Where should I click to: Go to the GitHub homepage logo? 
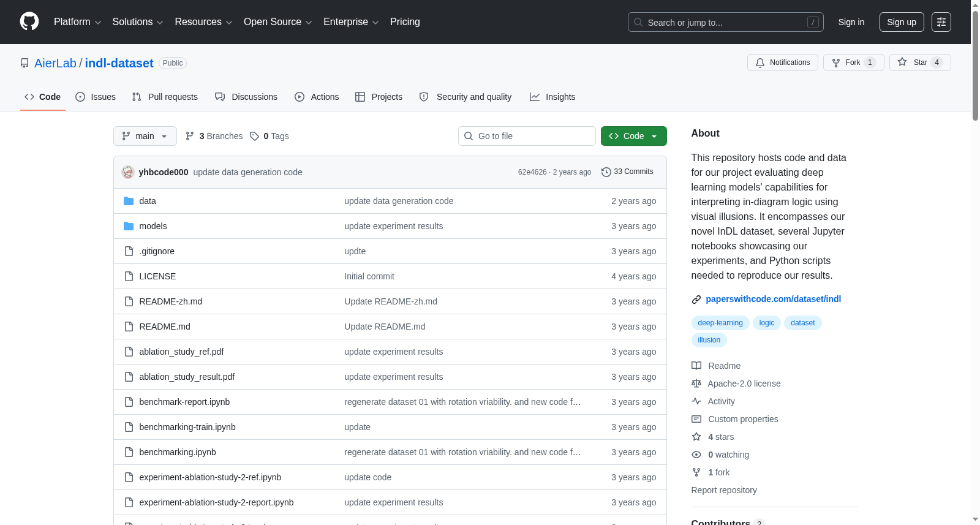(29, 22)
